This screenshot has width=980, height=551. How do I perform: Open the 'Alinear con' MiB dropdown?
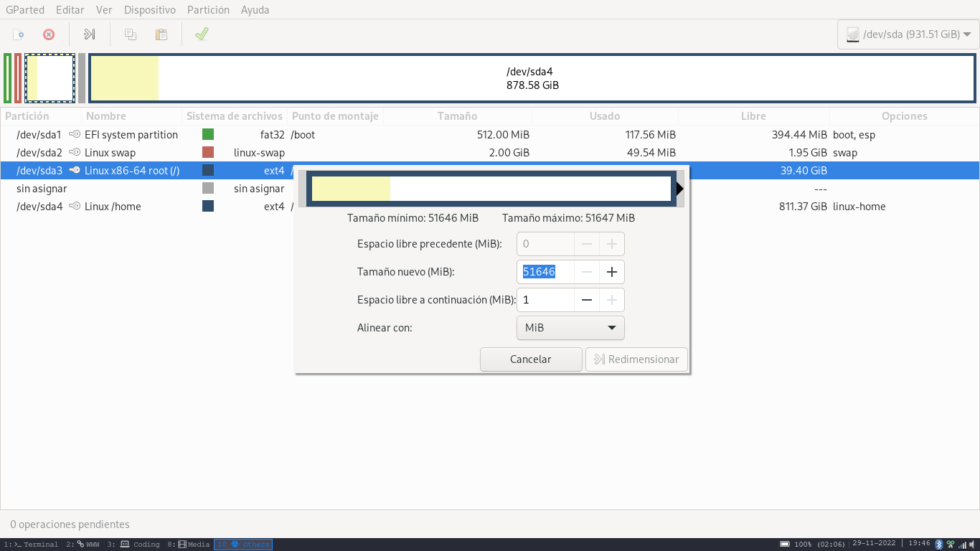click(570, 328)
